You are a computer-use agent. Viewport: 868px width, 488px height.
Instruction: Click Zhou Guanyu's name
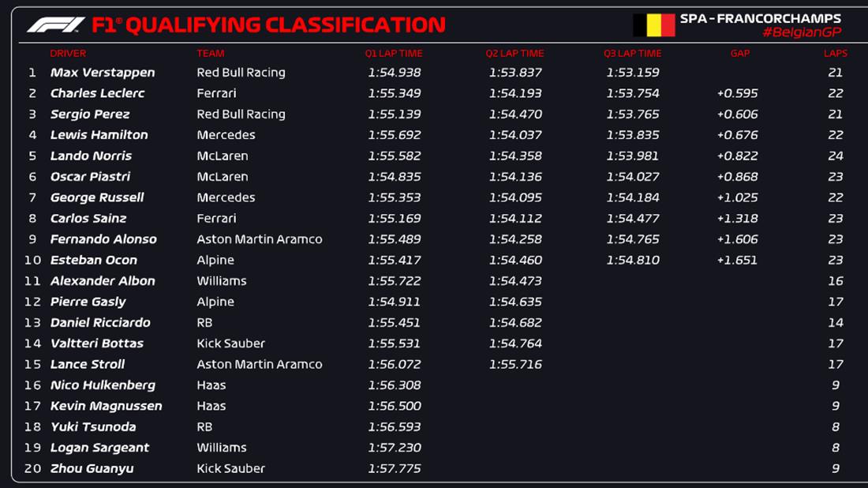tap(92, 468)
